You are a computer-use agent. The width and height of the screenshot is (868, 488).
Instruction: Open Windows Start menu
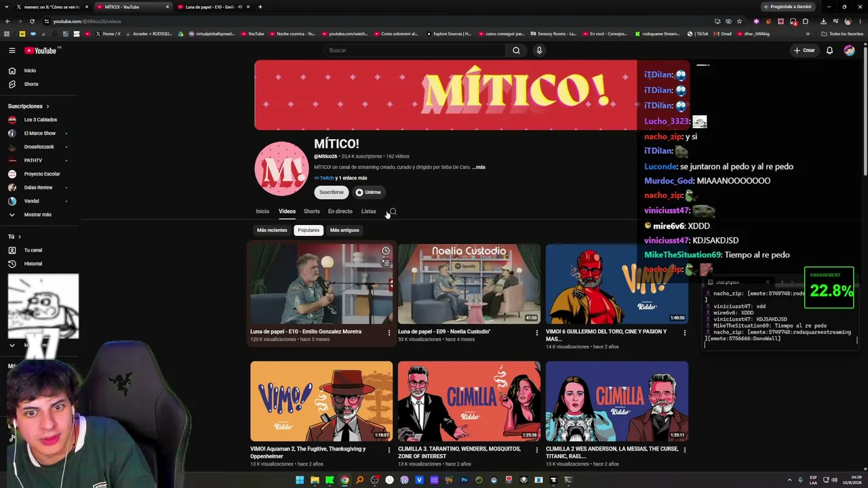(300, 480)
